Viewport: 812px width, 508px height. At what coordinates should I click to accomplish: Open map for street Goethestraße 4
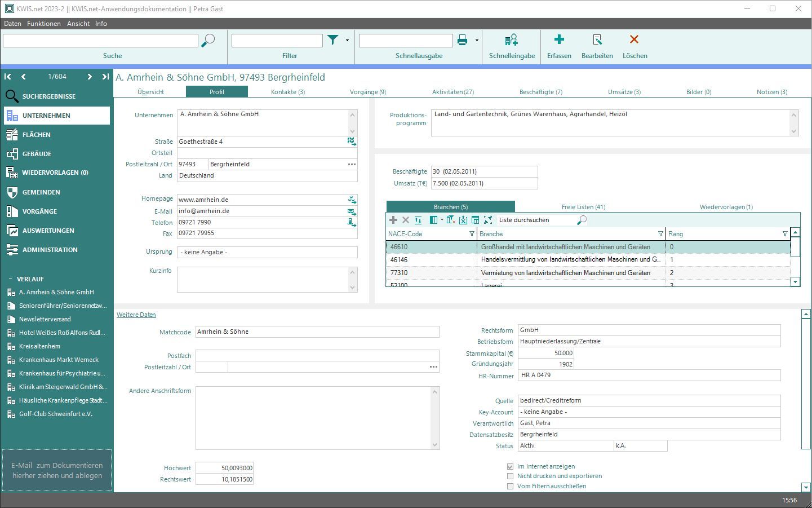(352, 142)
